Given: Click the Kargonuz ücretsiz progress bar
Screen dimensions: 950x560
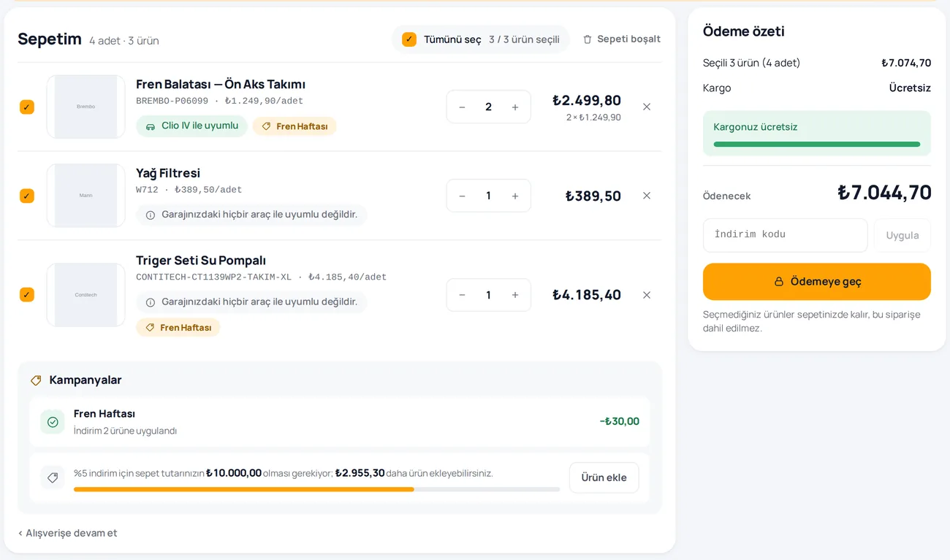Looking at the screenshot, I should click(x=817, y=145).
